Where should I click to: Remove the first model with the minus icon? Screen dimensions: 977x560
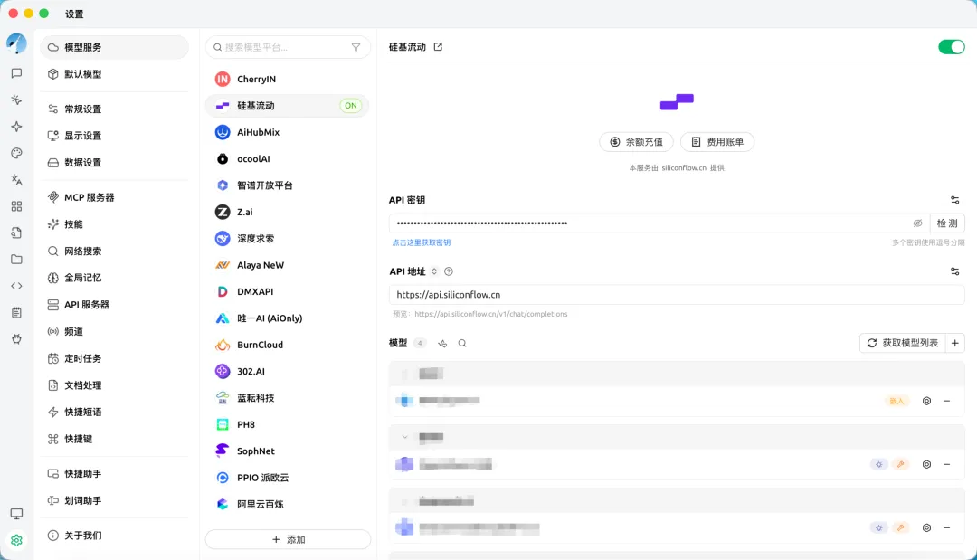coord(946,401)
